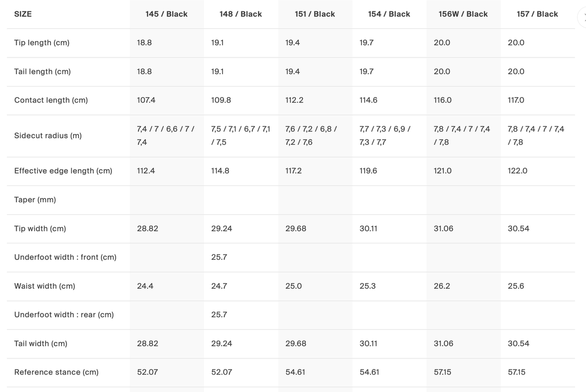
Task: Click the 26.2 waist width value
Action: pyautogui.click(x=442, y=286)
